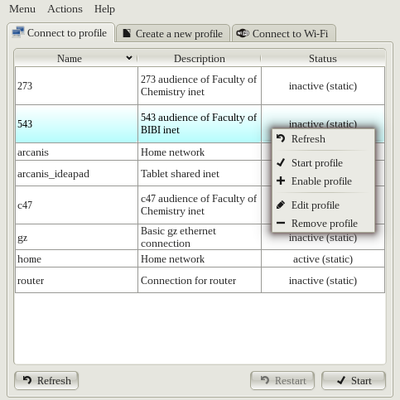
Task: Open the Help menu
Action: tap(104, 9)
